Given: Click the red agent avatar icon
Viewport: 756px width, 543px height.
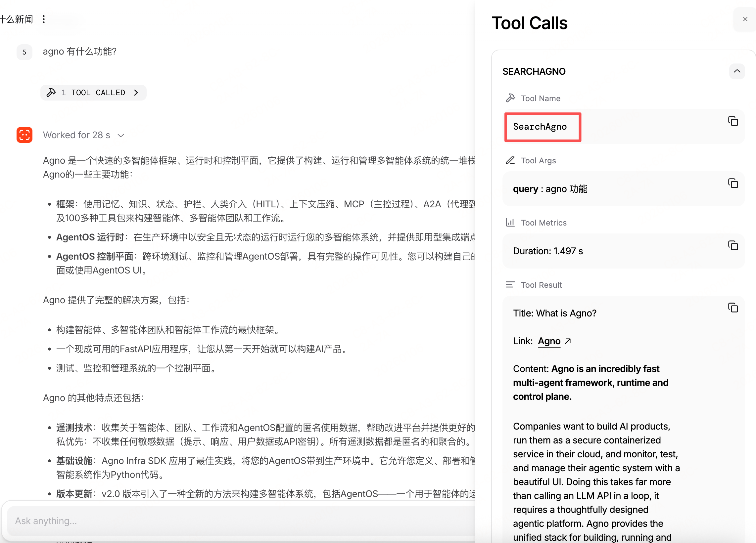Looking at the screenshot, I should click(x=24, y=135).
